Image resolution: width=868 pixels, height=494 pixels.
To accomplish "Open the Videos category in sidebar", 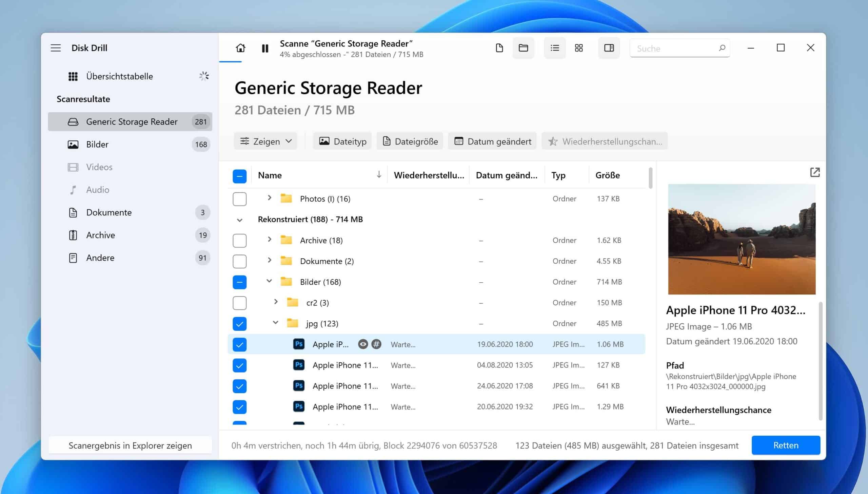I will click(x=130, y=167).
